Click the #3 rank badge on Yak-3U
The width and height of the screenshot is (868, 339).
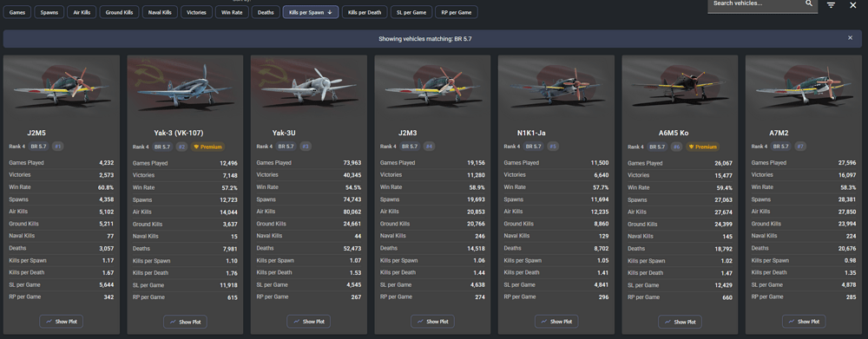coord(306,146)
